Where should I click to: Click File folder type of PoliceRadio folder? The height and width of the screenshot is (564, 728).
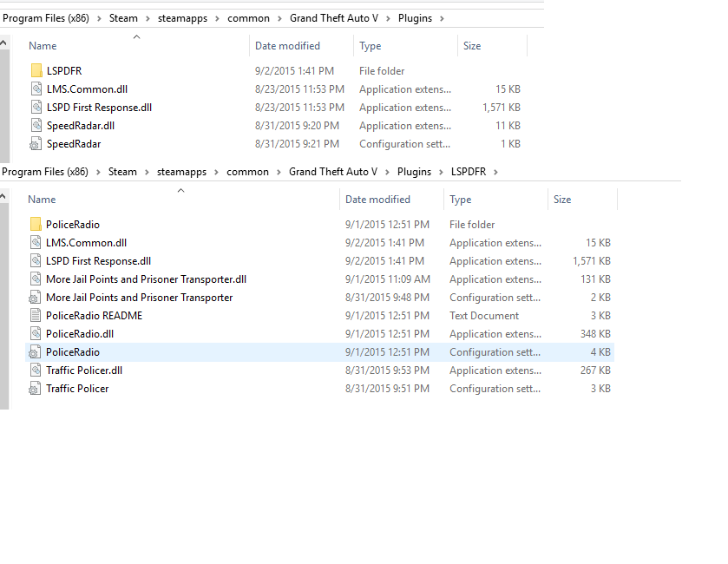click(x=472, y=225)
